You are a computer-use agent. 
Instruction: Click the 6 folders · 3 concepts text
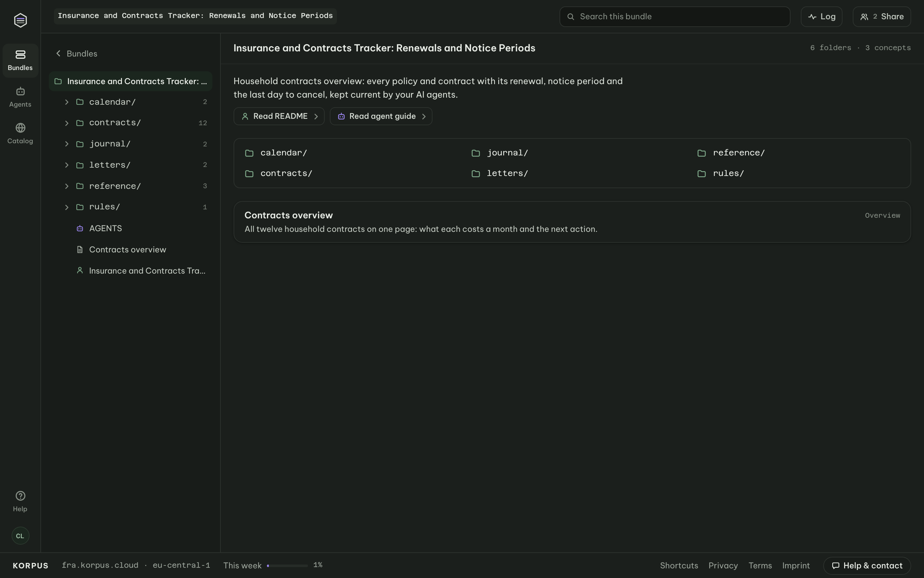coord(860,48)
